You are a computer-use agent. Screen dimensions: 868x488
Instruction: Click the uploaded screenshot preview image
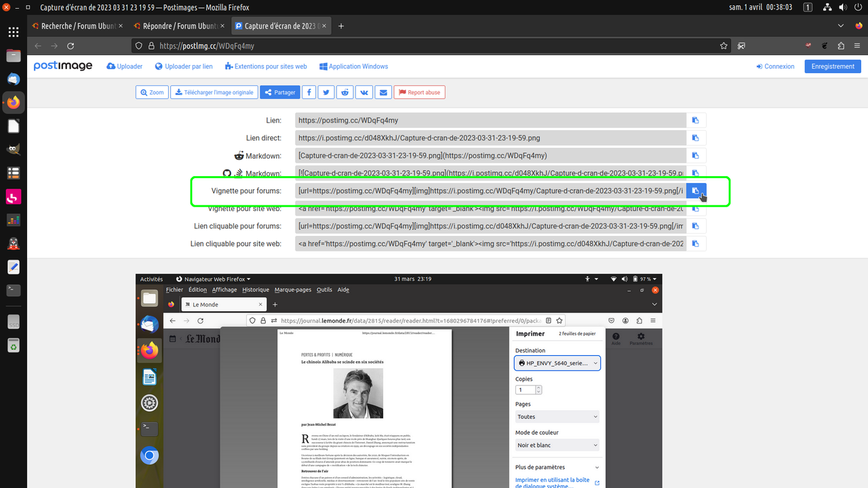click(x=399, y=381)
